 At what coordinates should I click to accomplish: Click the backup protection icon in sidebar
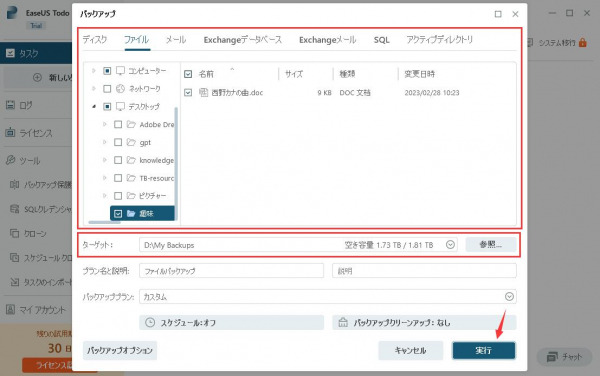[14, 184]
